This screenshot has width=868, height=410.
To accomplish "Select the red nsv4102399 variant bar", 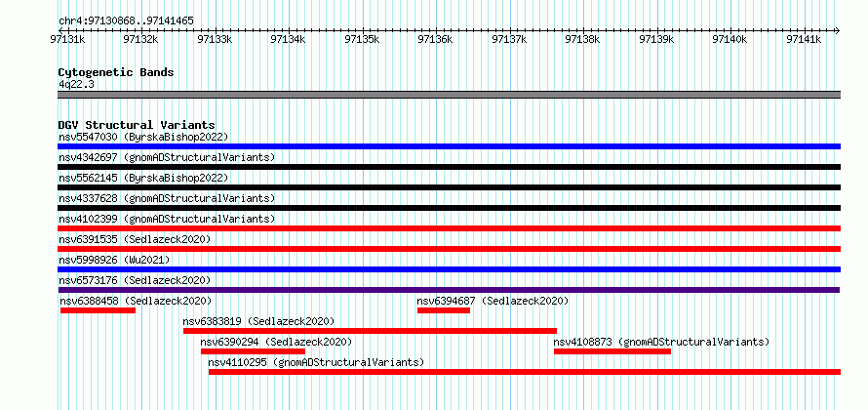I will (x=449, y=228).
